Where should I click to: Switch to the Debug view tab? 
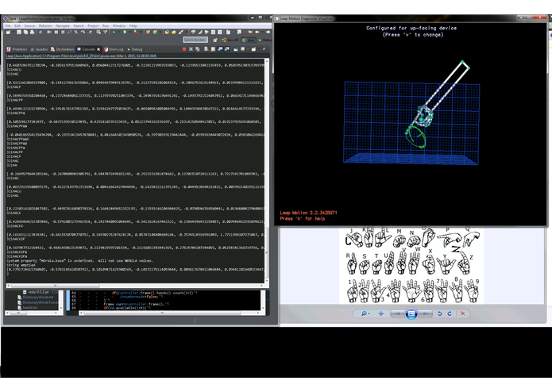pyautogui.click(x=135, y=49)
